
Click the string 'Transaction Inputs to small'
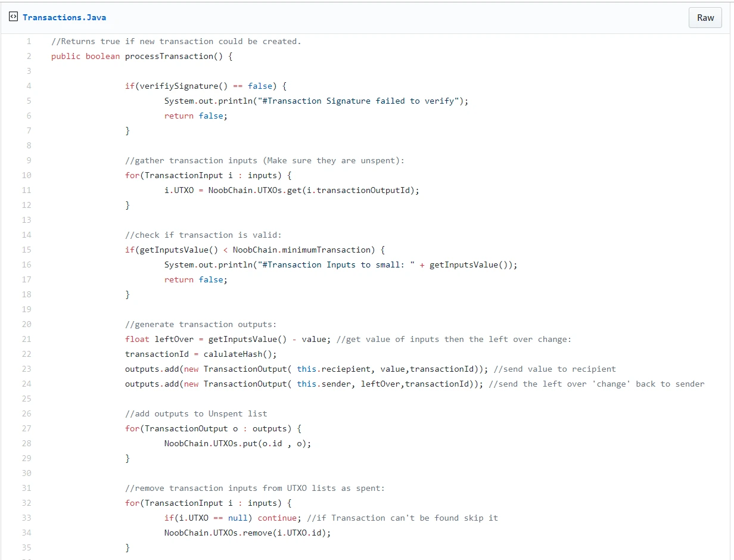pos(337,265)
